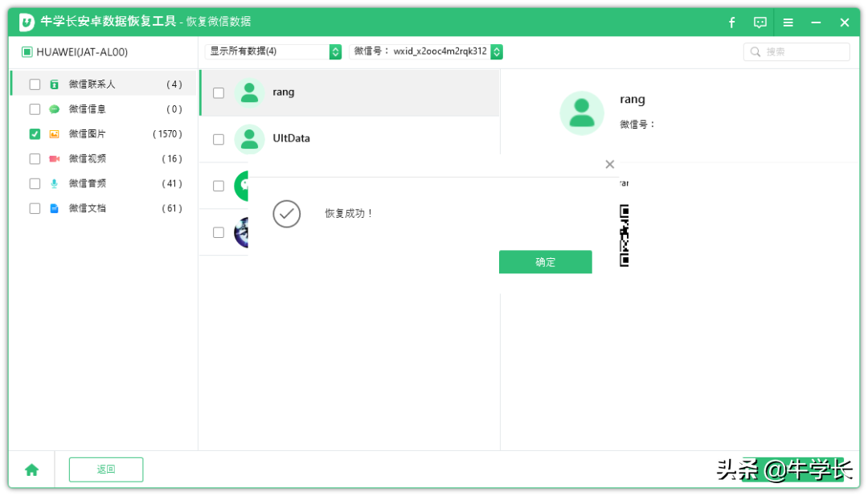This screenshot has width=868, height=496.
Task: Click the WeChat video camera icon
Action: pyautogui.click(x=55, y=159)
